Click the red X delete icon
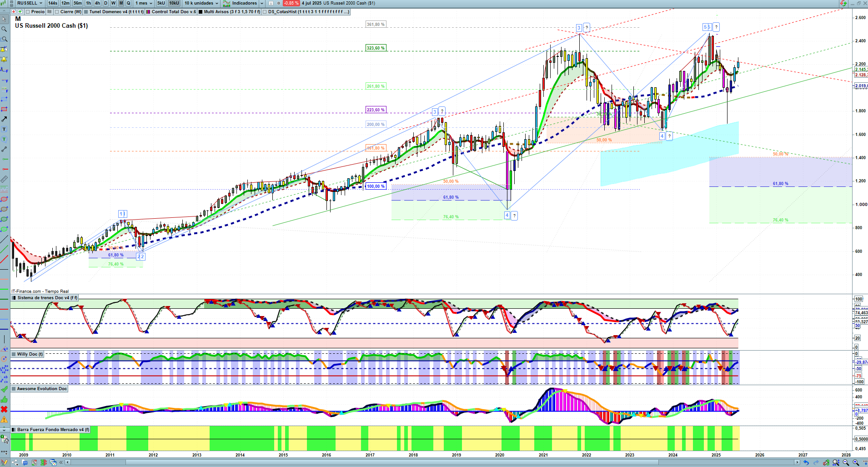 (x=4, y=410)
